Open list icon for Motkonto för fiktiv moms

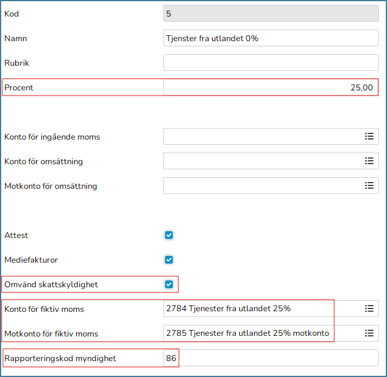369,333
